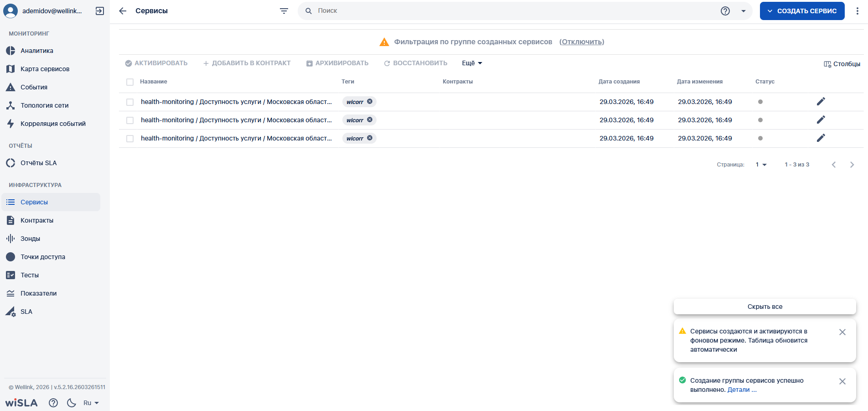Click the Аналитика pie chart icon
868x411 pixels.
10,51
